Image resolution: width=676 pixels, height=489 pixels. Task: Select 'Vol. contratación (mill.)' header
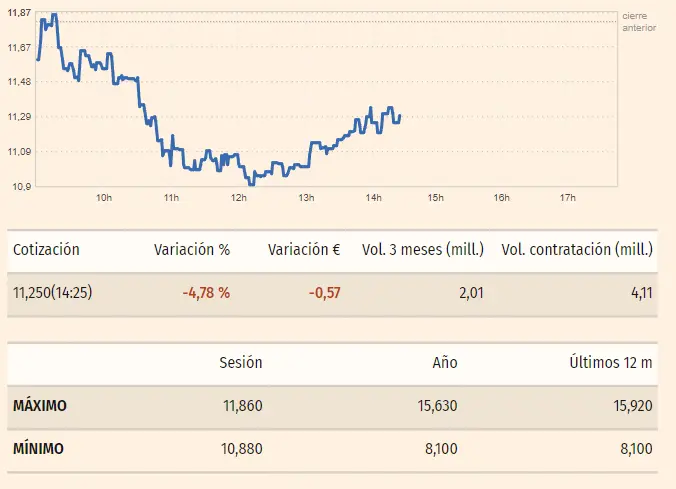click(x=577, y=249)
